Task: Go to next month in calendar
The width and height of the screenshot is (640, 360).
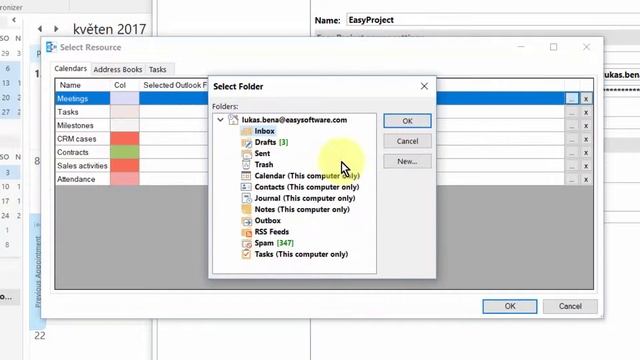Action: click(56, 29)
